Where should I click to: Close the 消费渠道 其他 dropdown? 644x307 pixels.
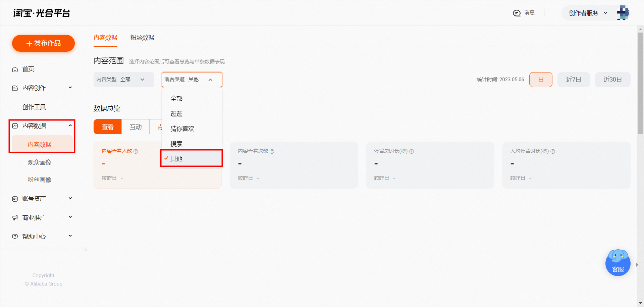click(192, 80)
